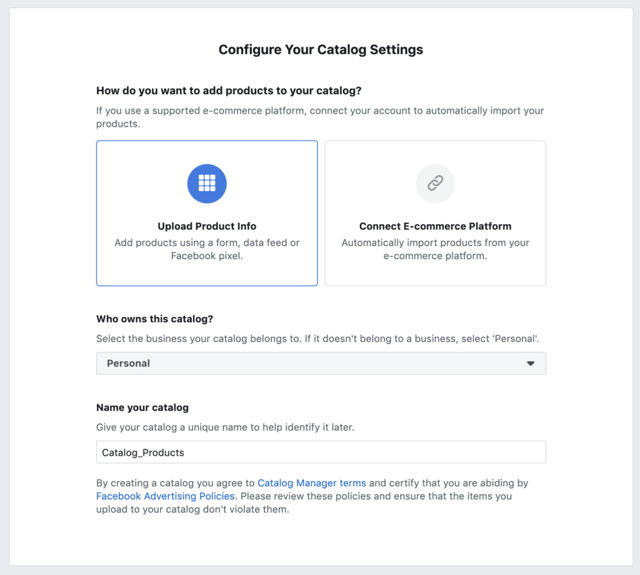Click the 'Name your catalog' heading
The width and height of the screenshot is (640, 575).
142,407
